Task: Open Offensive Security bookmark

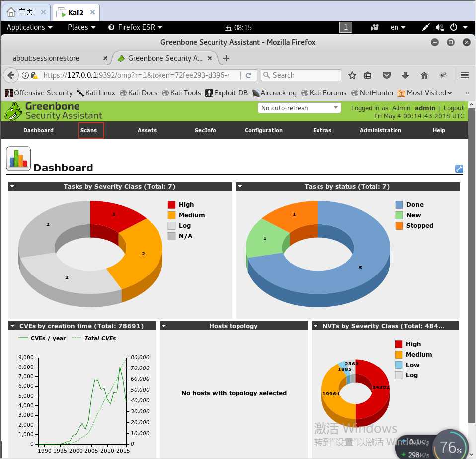Action: point(39,93)
